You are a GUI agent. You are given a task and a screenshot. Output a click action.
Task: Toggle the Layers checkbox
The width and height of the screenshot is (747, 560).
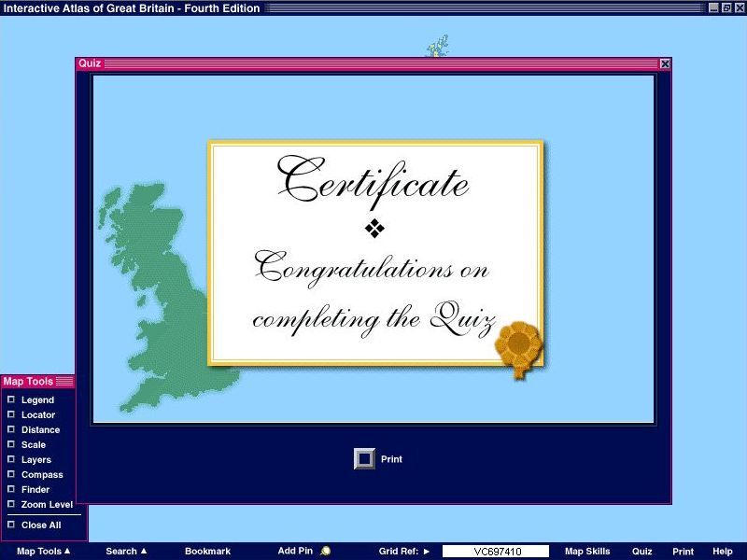(11, 459)
